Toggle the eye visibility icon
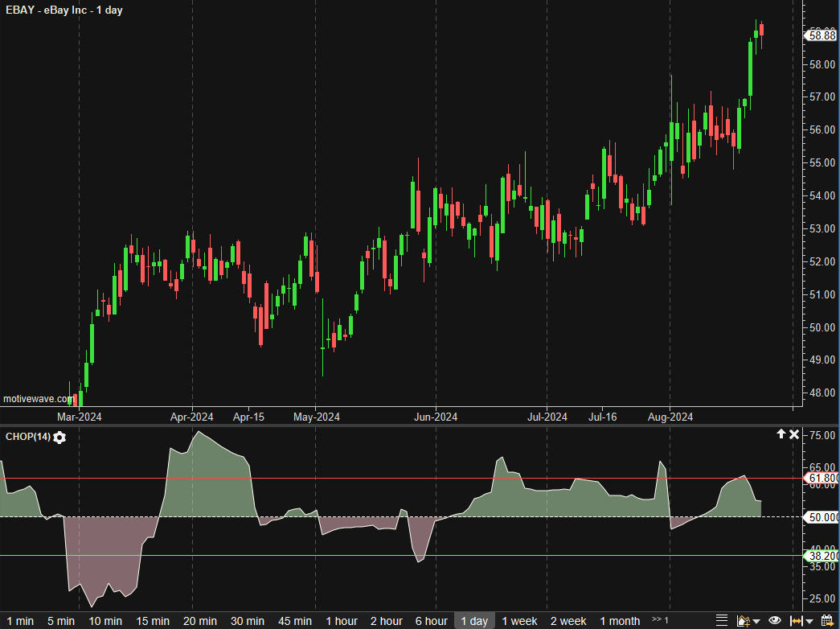The height and width of the screenshot is (629, 840). [775, 620]
